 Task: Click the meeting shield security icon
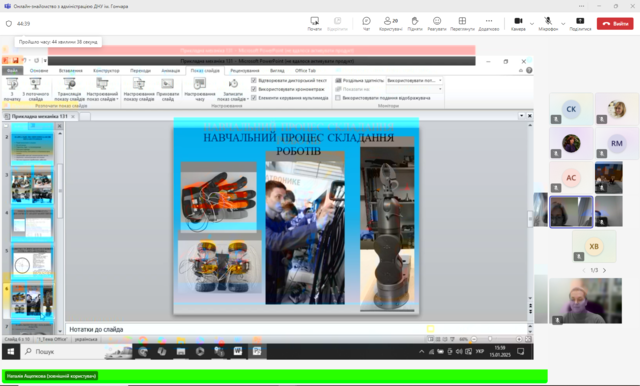point(9,24)
